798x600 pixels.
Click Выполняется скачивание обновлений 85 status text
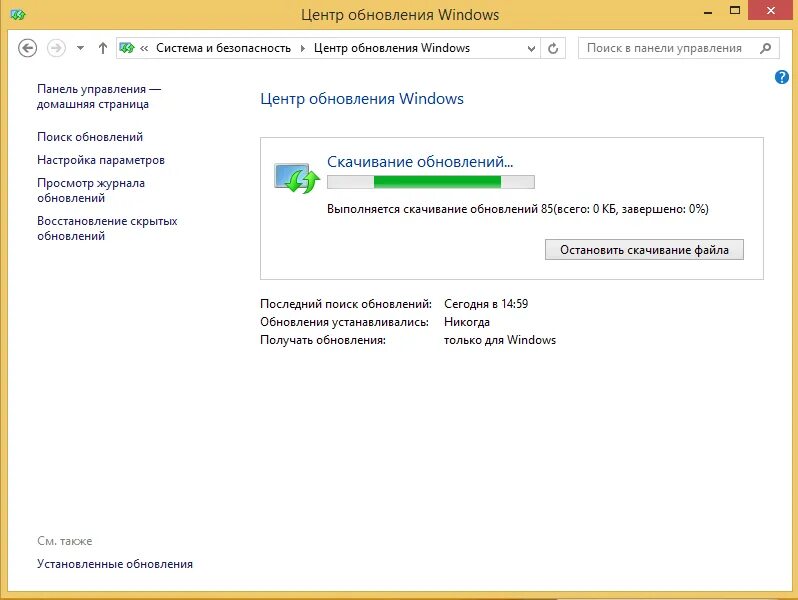[x=518, y=209]
